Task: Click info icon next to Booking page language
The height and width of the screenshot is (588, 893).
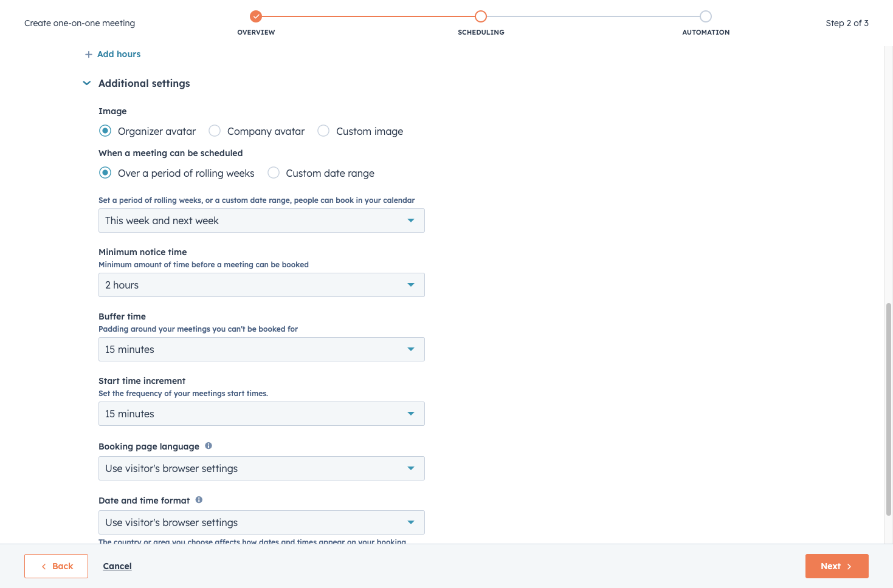Action: pos(209,446)
